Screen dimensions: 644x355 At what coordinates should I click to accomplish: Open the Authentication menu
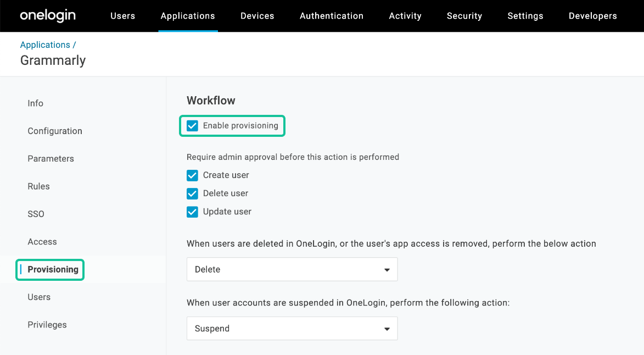pos(332,16)
